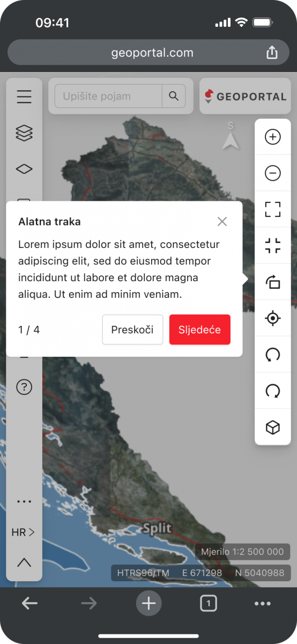Screen dimensions: 297x644
Task: Click the collapse arrows icon
Action: (273, 246)
